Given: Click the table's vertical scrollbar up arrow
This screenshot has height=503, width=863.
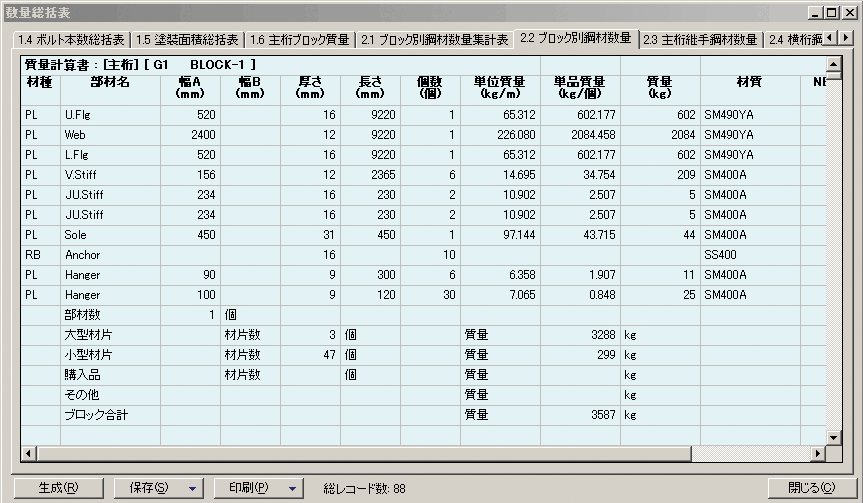Looking at the screenshot, I should [834, 64].
